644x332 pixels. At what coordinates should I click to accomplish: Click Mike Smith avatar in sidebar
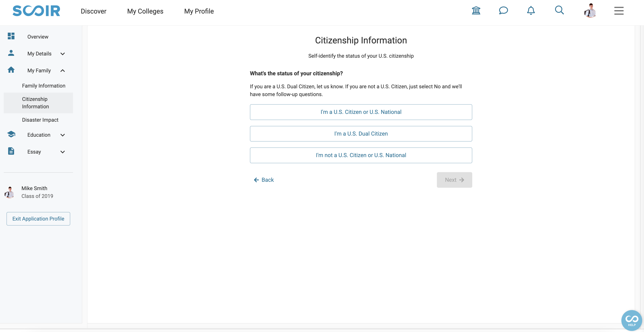9,192
